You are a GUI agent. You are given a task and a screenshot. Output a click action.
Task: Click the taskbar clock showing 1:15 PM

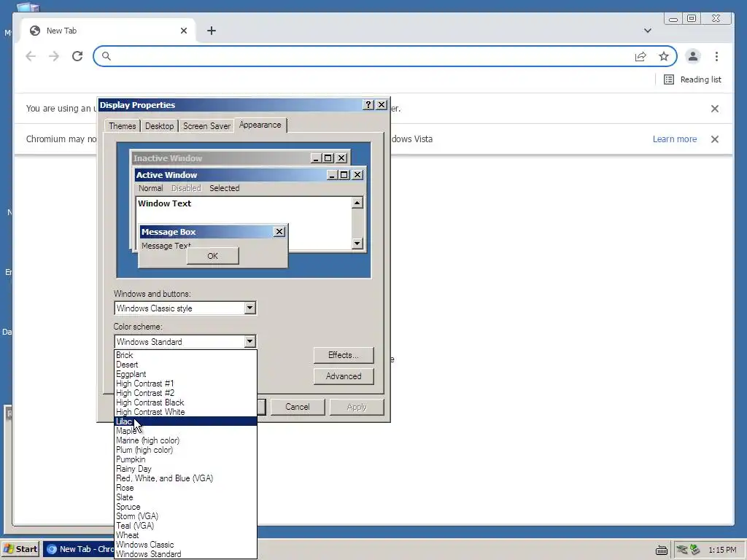722,550
